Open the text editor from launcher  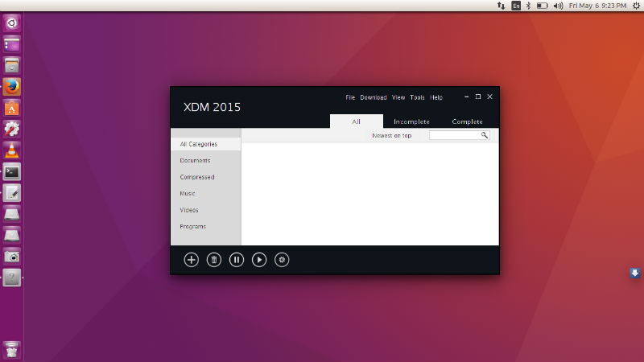pos(11,193)
